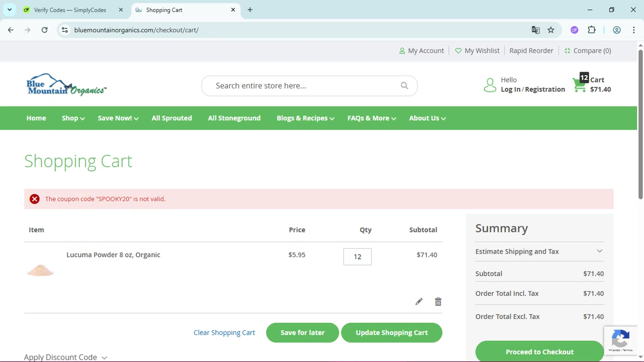The height and width of the screenshot is (362, 644).
Task: Expand Apply Discount Code section
Action: point(66,357)
